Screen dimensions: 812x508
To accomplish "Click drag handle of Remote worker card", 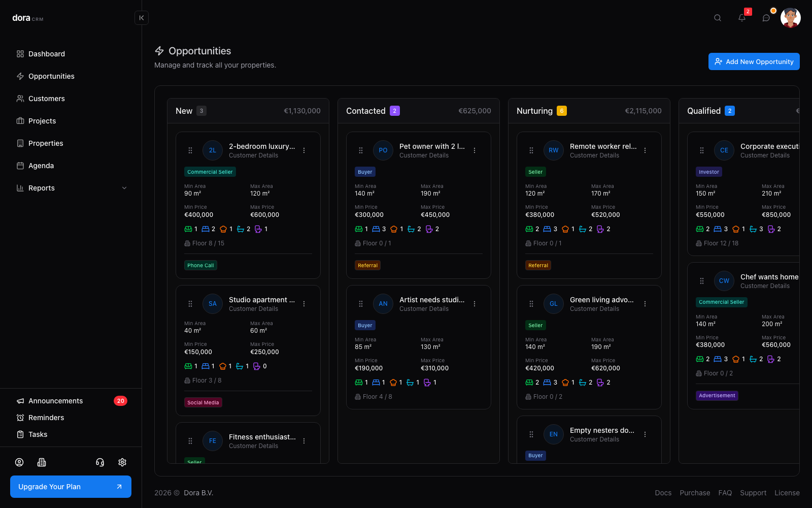I will pos(531,150).
